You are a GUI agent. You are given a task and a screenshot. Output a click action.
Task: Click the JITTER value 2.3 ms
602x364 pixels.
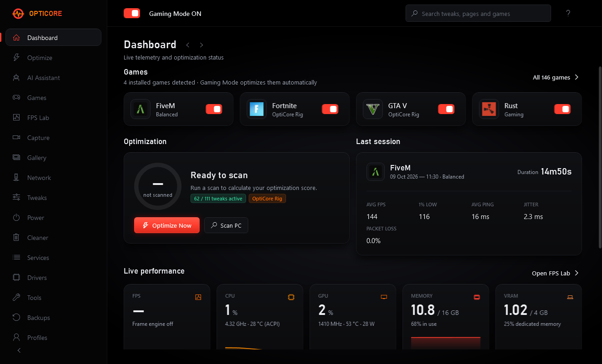533,217
